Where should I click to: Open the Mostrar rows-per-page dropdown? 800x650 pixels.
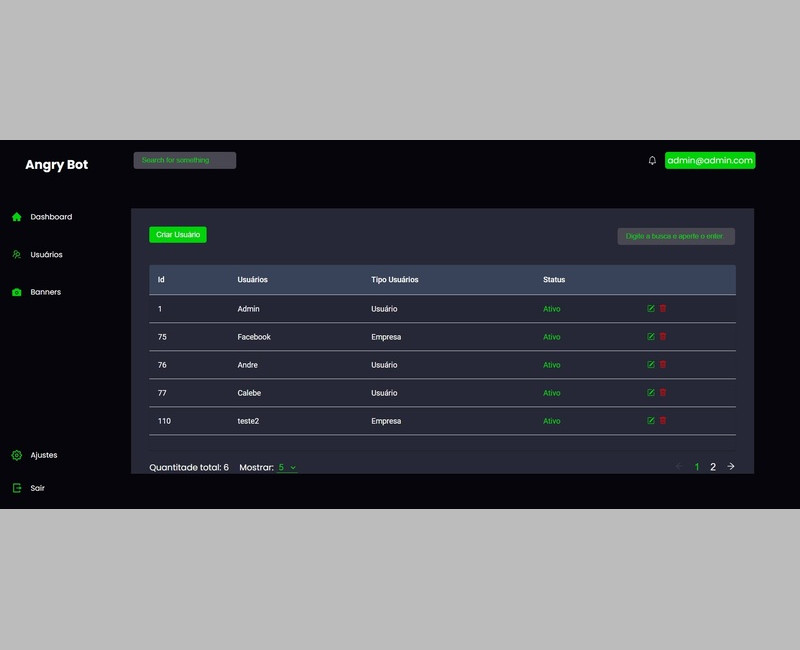click(x=287, y=467)
